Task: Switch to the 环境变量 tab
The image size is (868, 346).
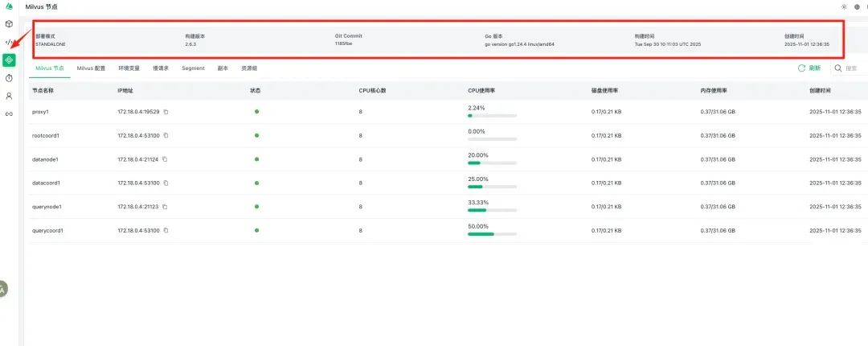Action: coord(129,69)
